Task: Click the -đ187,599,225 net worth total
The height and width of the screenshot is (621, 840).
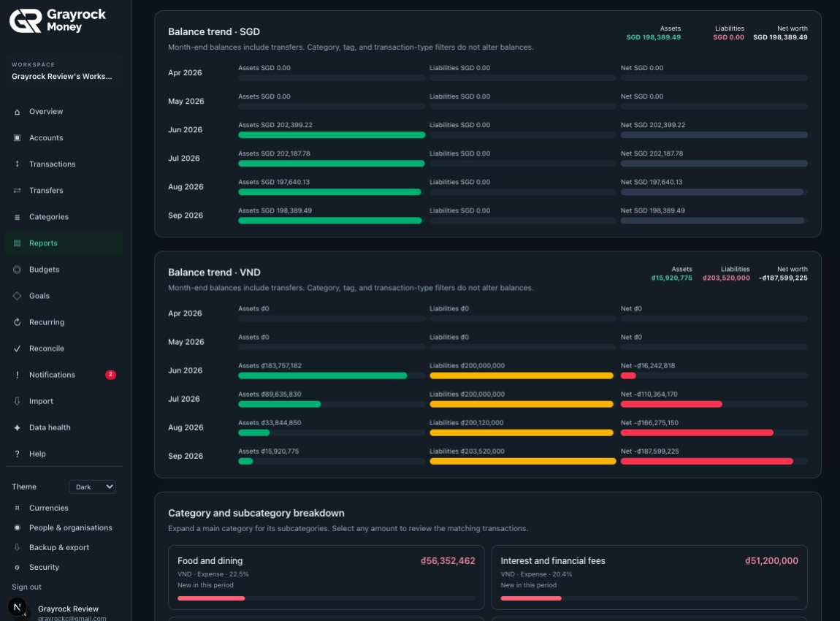Action: pos(783,278)
